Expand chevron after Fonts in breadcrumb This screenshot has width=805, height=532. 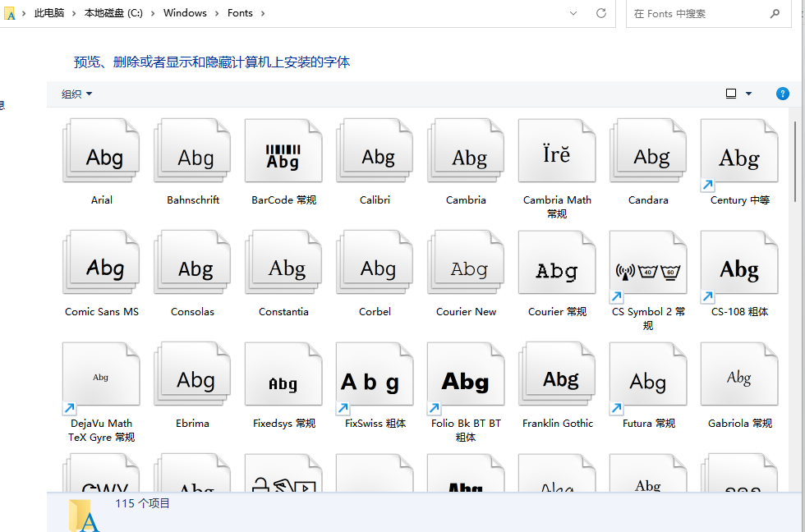coord(263,13)
